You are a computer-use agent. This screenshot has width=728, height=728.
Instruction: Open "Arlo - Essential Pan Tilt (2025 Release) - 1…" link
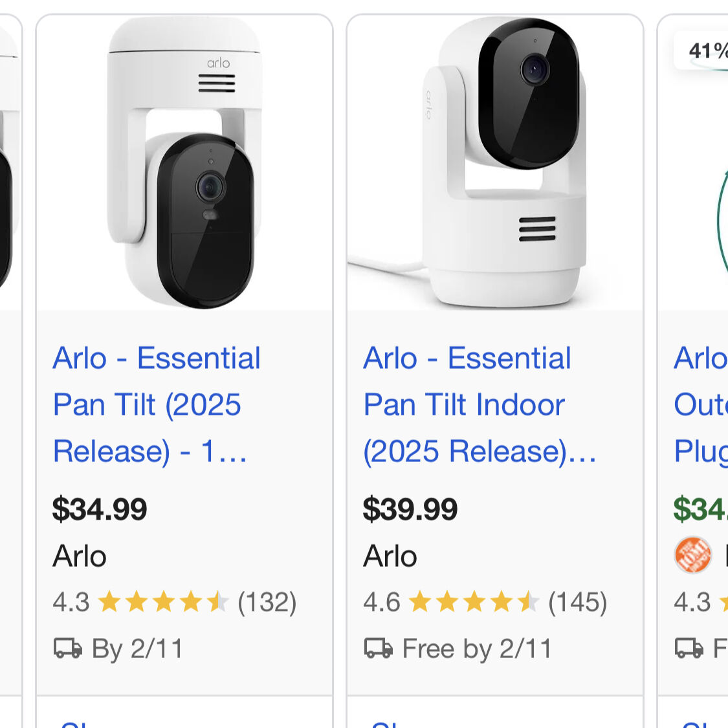point(157,404)
